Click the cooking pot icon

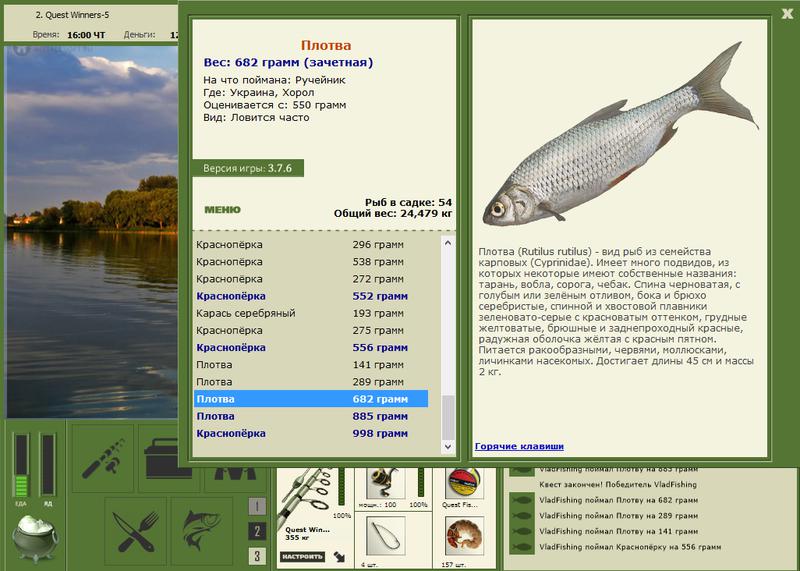(x=36, y=537)
